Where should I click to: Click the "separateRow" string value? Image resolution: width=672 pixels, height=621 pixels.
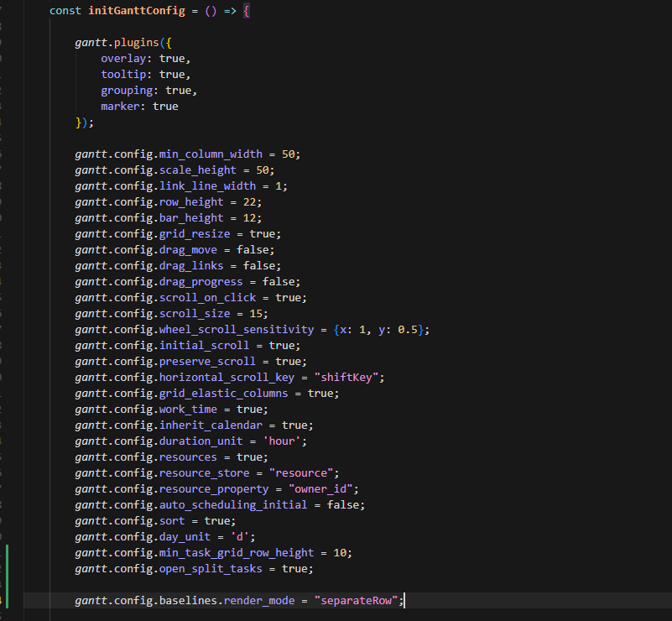tap(357, 601)
